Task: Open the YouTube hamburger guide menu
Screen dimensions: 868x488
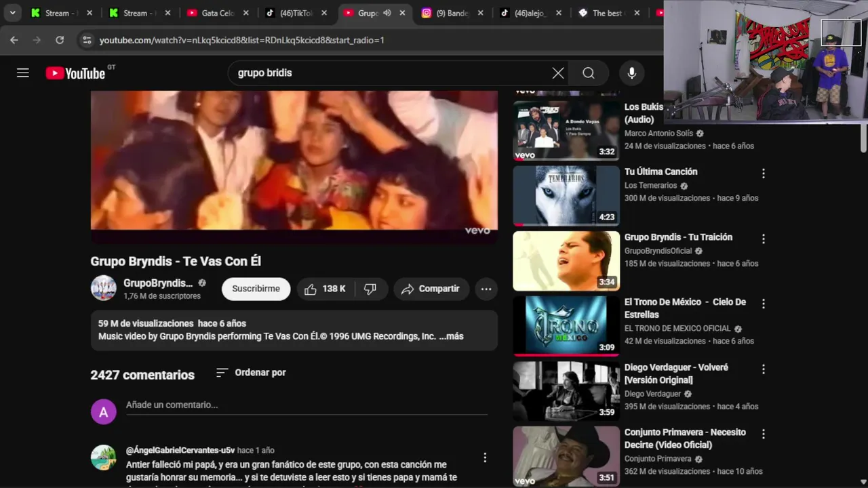Action: click(x=23, y=73)
